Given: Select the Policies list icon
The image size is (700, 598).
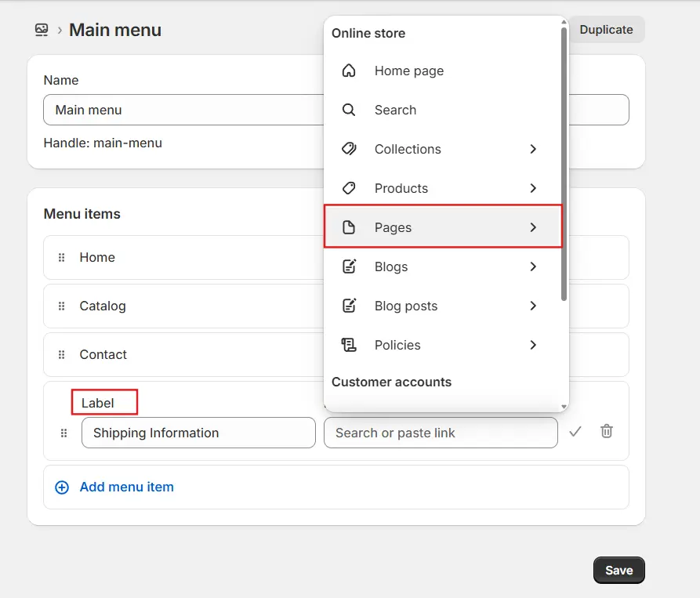Looking at the screenshot, I should (349, 345).
